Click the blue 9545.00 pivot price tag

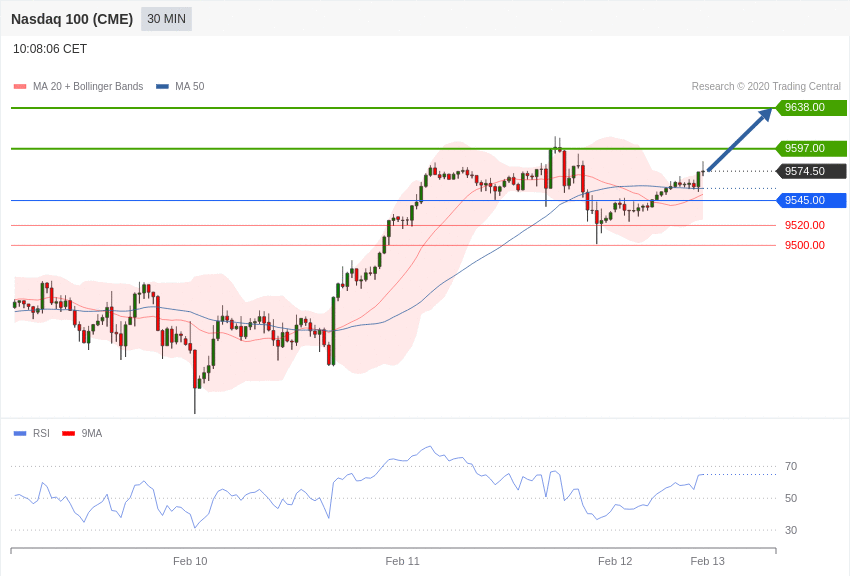pos(811,200)
